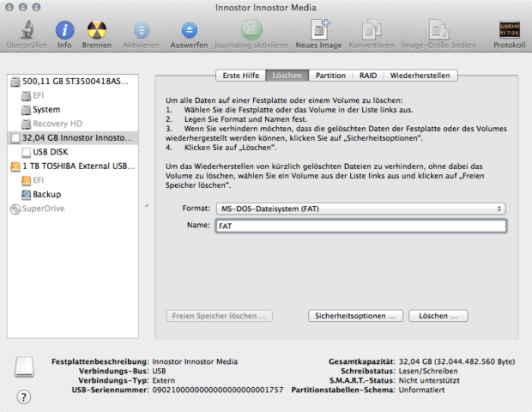Click S.M.A.R.T.-Status value Nicht unterstützt
Viewport: 532px width, 412px height.
tap(429, 380)
